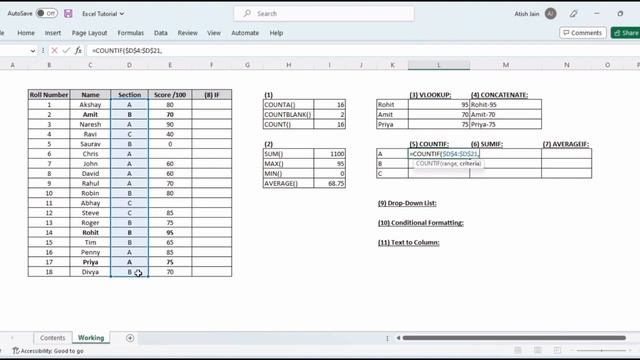Open the View ribbon tab
640x360 pixels.
[214, 33]
